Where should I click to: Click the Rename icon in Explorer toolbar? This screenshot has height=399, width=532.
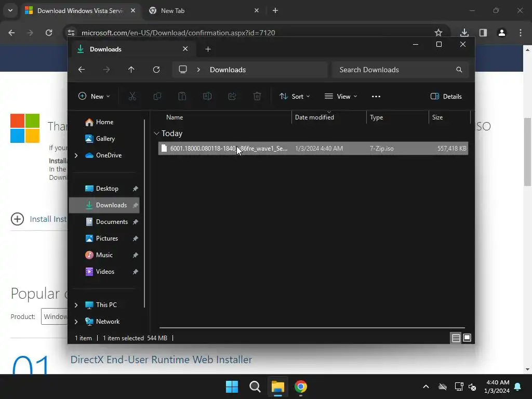[207, 96]
